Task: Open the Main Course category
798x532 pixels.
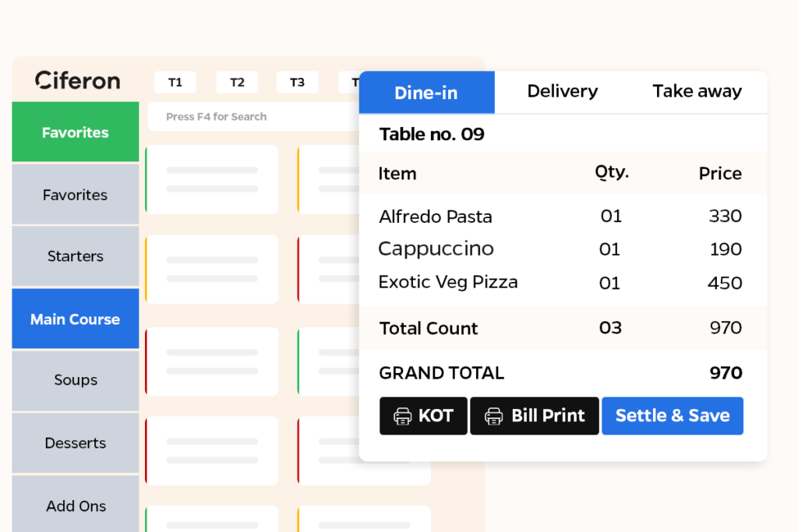Action: 76,319
